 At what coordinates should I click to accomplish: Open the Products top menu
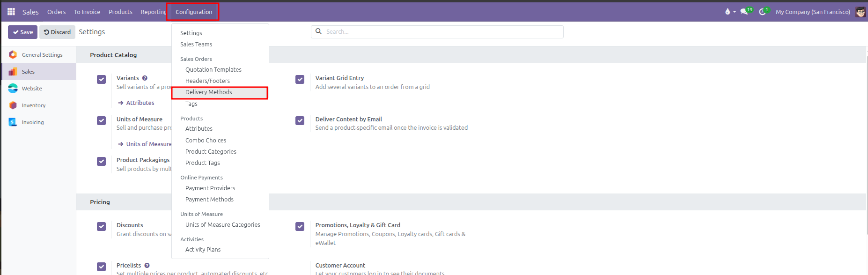point(120,12)
